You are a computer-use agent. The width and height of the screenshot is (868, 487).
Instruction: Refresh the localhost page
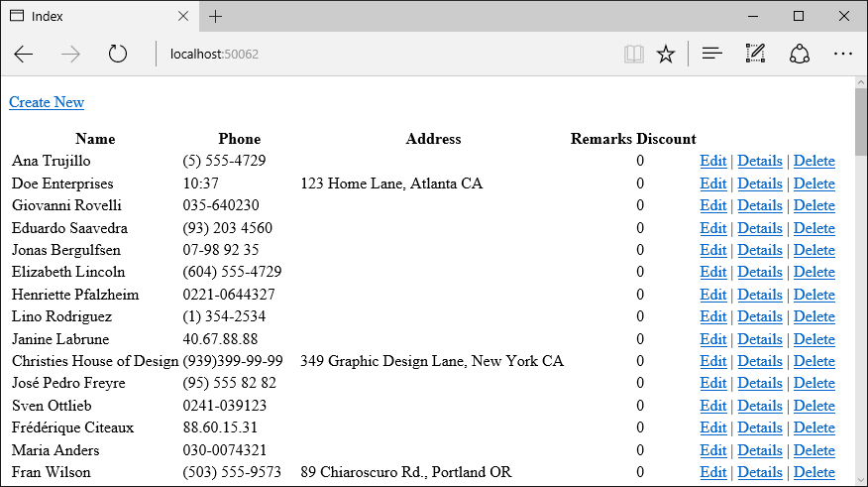117,54
